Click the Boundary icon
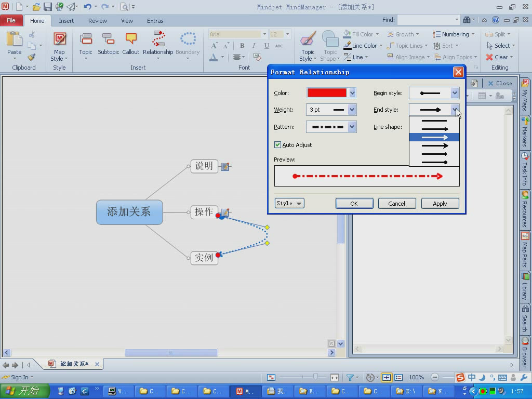This screenshot has width=532, height=399. click(188, 38)
